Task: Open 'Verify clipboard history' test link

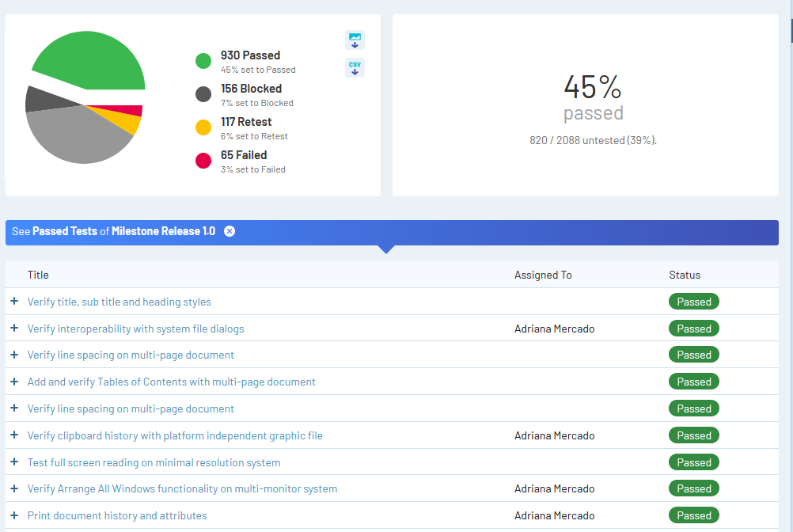Action: click(x=175, y=435)
